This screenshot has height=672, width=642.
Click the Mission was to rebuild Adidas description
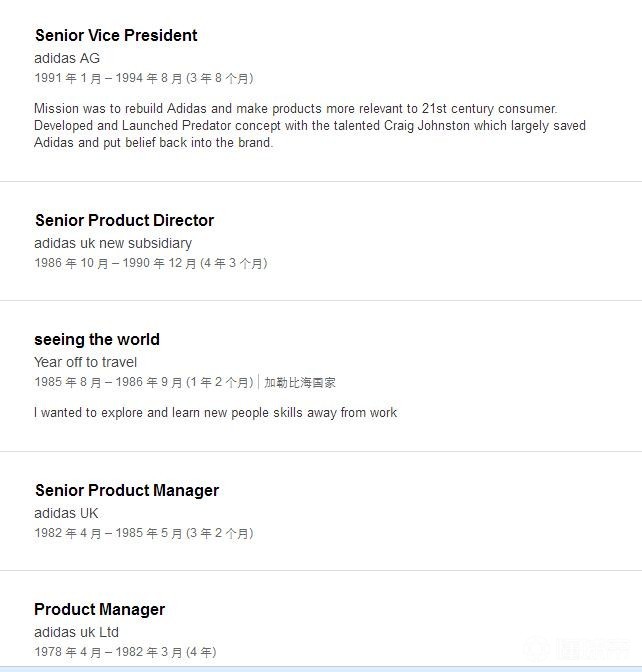295,108
